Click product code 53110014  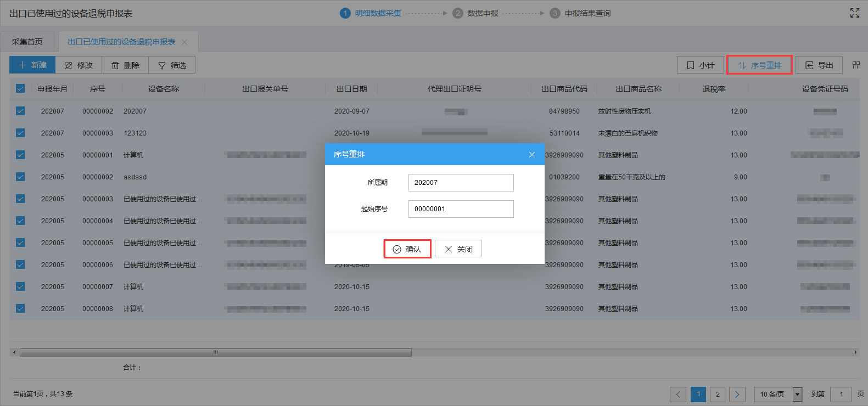564,133
